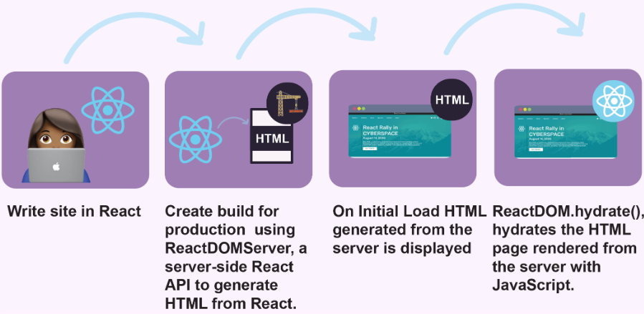This screenshot has height=314, width=644.
Task: Click the React logo in light-blue circle badge
Action: pyautogui.click(x=613, y=101)
